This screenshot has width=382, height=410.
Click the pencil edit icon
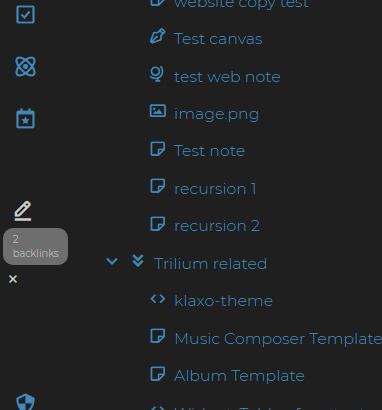[x=23, y=211]
